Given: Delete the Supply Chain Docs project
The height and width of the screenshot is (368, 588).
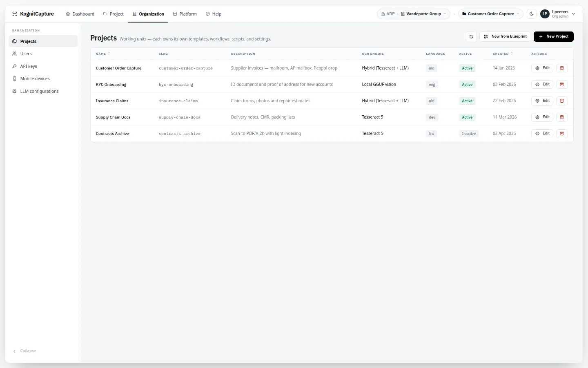Looking at the screenshot, I should click(x=562, y=117).
